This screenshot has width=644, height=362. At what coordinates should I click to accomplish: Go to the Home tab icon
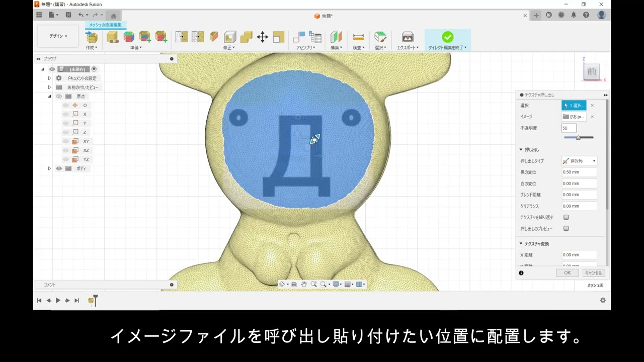click(113, 16)
